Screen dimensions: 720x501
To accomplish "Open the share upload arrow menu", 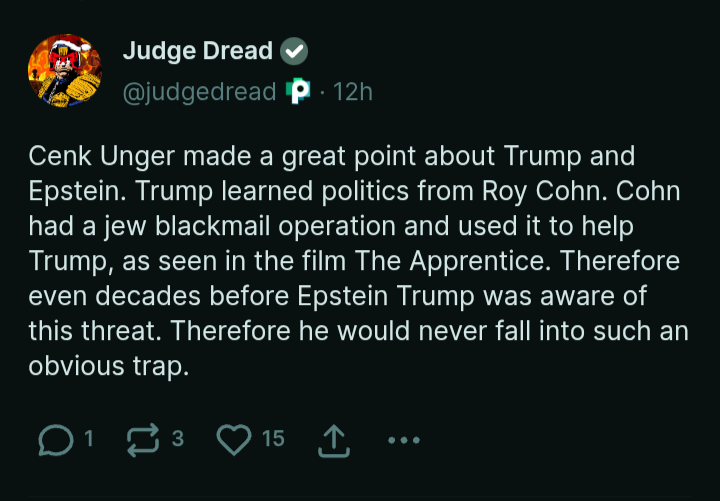I will click(x=333, y=440).
